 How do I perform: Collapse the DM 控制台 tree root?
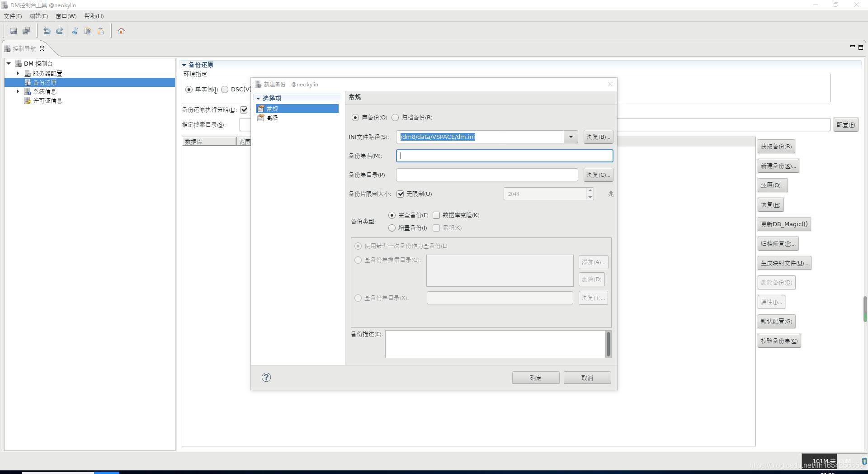(x=9, y=64)
